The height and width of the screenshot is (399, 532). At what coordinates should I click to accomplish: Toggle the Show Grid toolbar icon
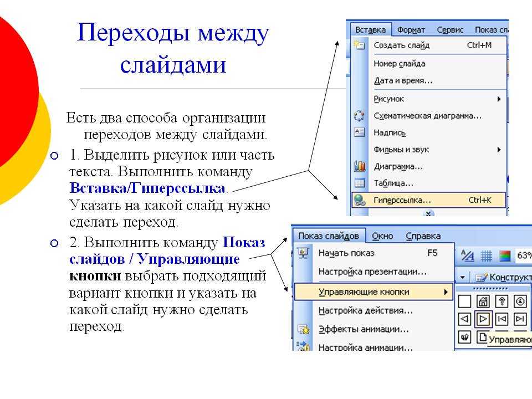coord(486,256)
